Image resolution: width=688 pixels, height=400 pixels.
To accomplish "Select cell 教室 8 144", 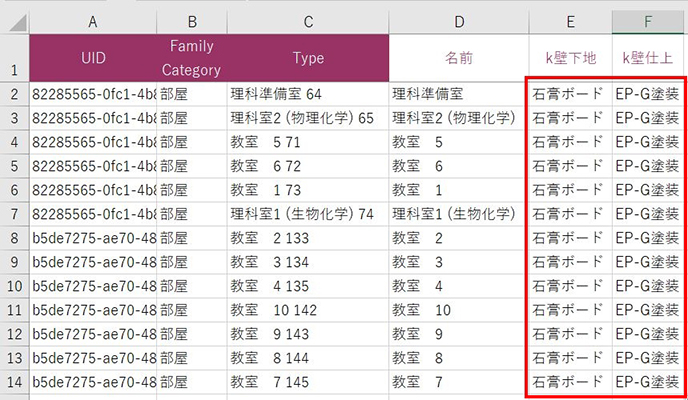I will [x=308, y=358].
